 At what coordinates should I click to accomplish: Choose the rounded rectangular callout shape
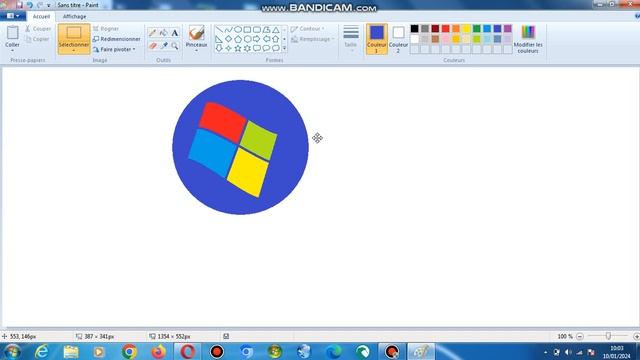click(257, 48)
